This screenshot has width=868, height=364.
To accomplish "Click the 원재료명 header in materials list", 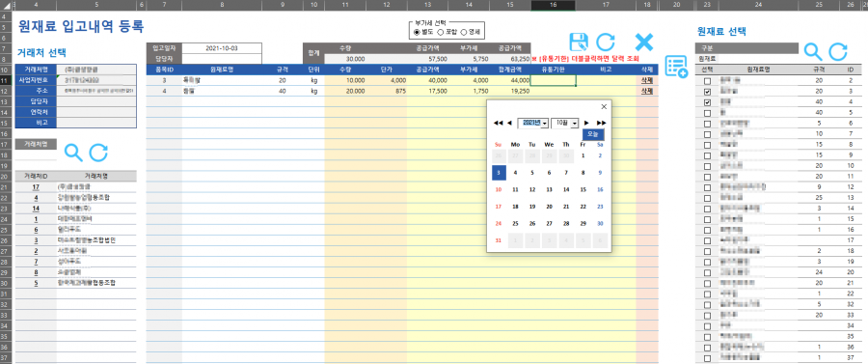I will 758,70.
